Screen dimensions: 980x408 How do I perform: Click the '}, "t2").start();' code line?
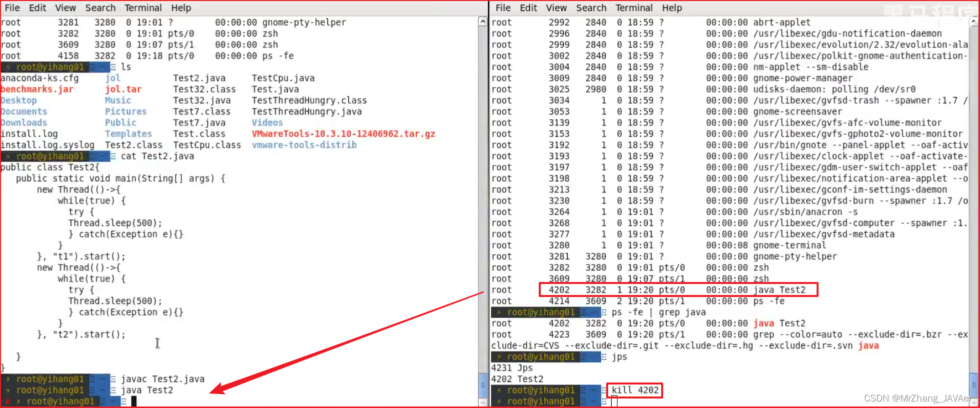pos(81,334)
